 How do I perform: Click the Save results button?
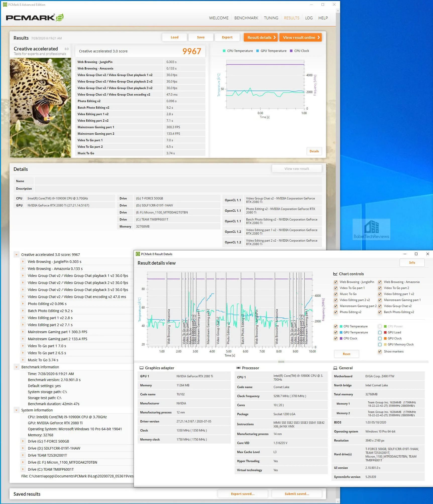coord(201,37)
